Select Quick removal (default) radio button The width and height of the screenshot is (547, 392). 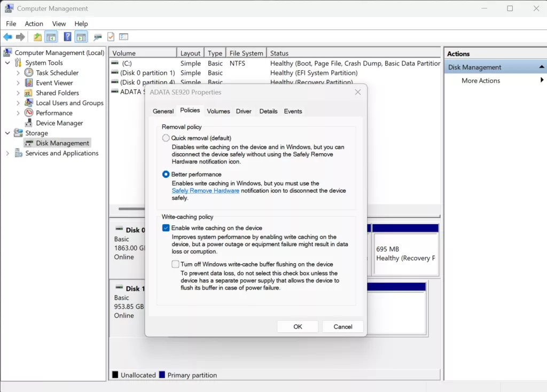coord(166,138)
